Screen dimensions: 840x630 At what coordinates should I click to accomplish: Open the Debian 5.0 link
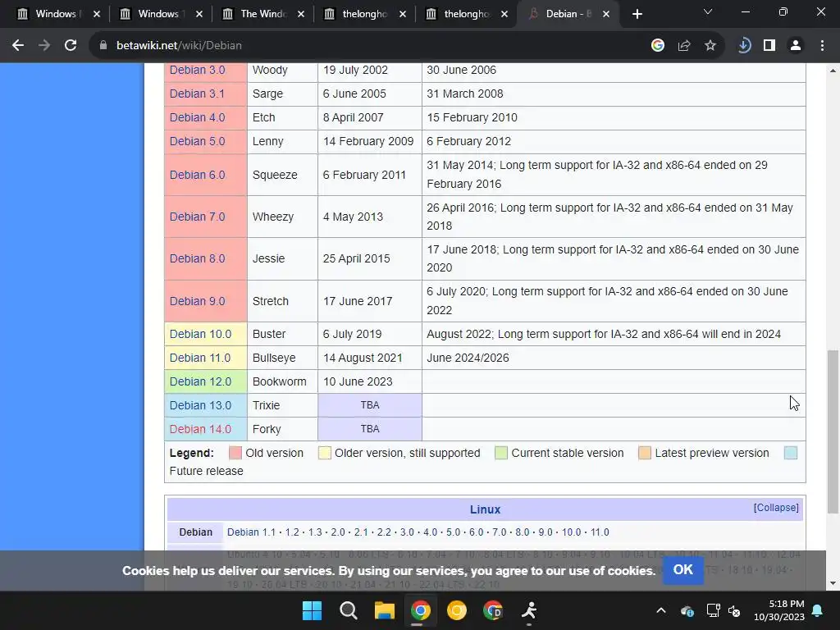[x=197, y=141]
